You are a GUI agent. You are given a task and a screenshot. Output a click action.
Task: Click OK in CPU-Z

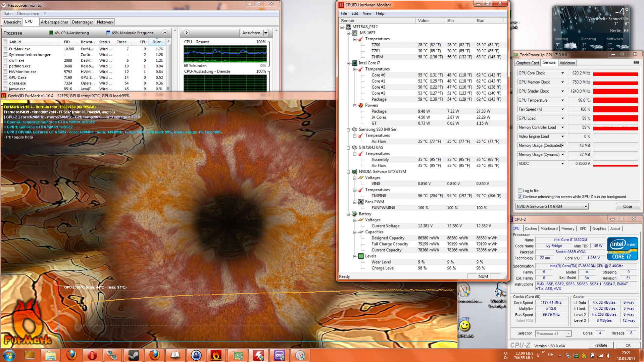click(x=628, y=345)
